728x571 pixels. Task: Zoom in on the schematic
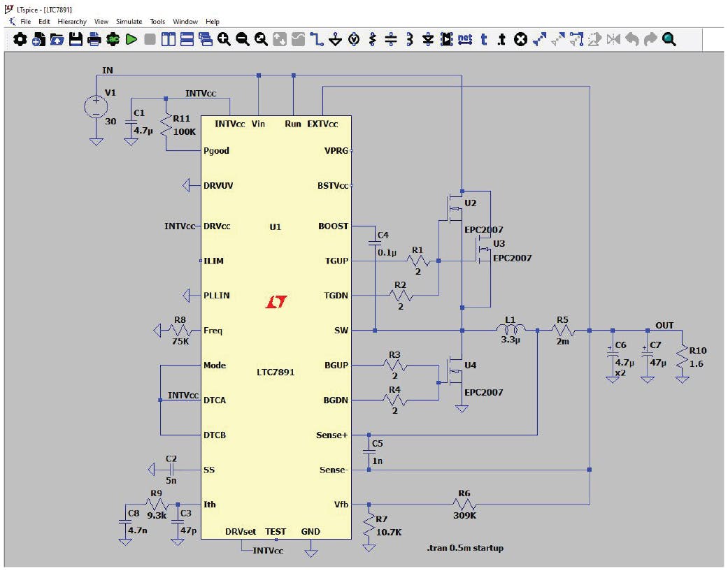tap(224, 39)
